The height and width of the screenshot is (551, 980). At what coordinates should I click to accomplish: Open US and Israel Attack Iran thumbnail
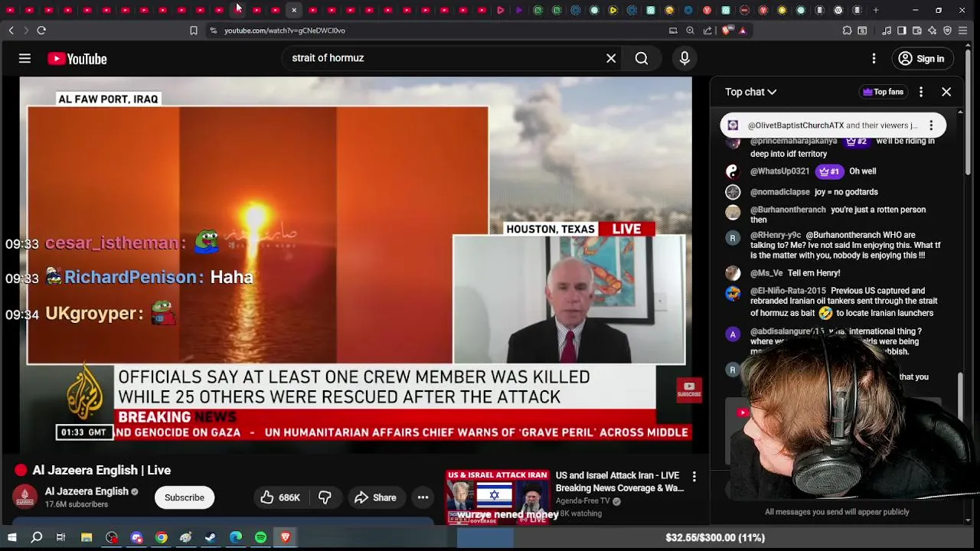pyautogui.click(x=497, y=497)
